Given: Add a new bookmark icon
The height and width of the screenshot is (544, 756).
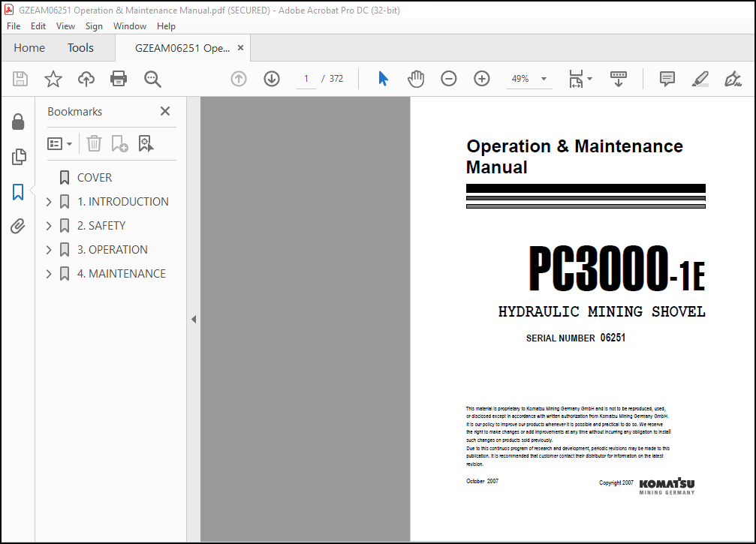Looking at the screenshot, I should pyautogui.click(x=119, y=143).
